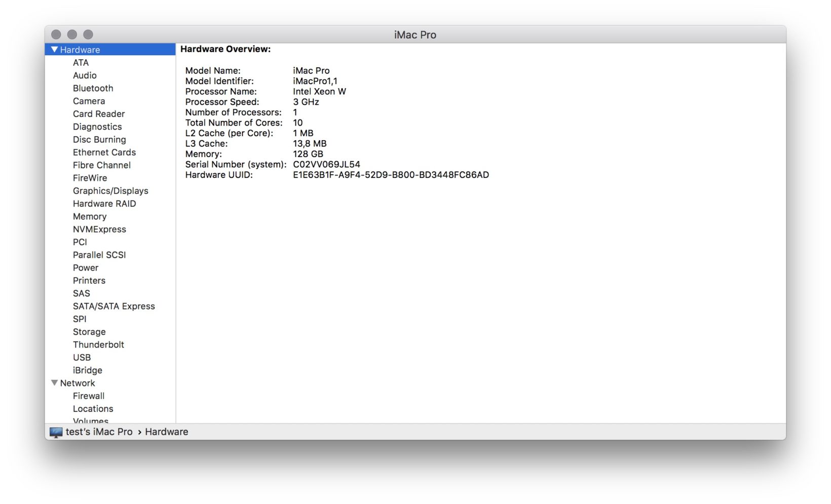Select Locations under Network
Screen dimensions: 831x504
(93, 409)
